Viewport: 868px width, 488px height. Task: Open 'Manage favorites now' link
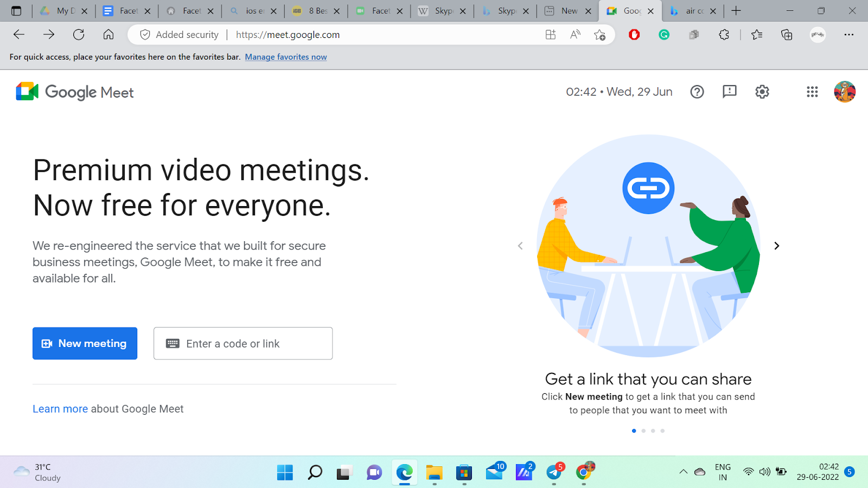coord(286,57)
